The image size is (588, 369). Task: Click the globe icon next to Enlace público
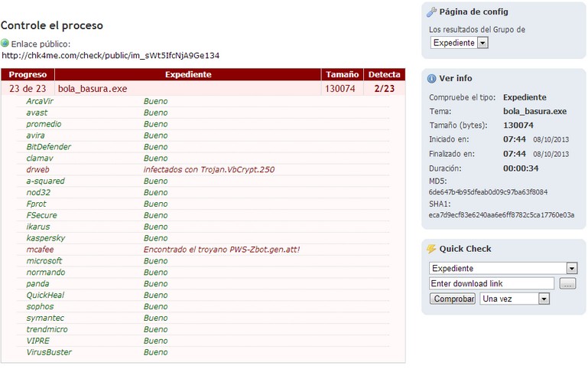tap(5, 43)
